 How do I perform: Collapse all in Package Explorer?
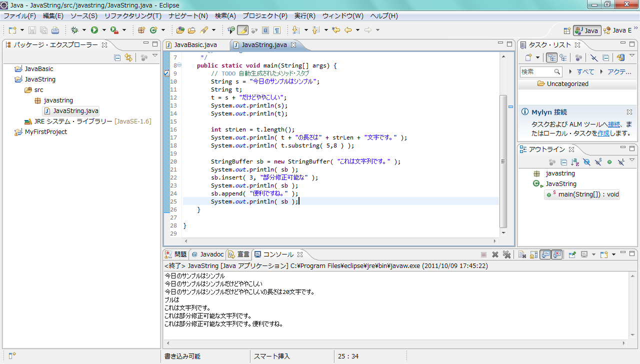click(x=117, y=57)
